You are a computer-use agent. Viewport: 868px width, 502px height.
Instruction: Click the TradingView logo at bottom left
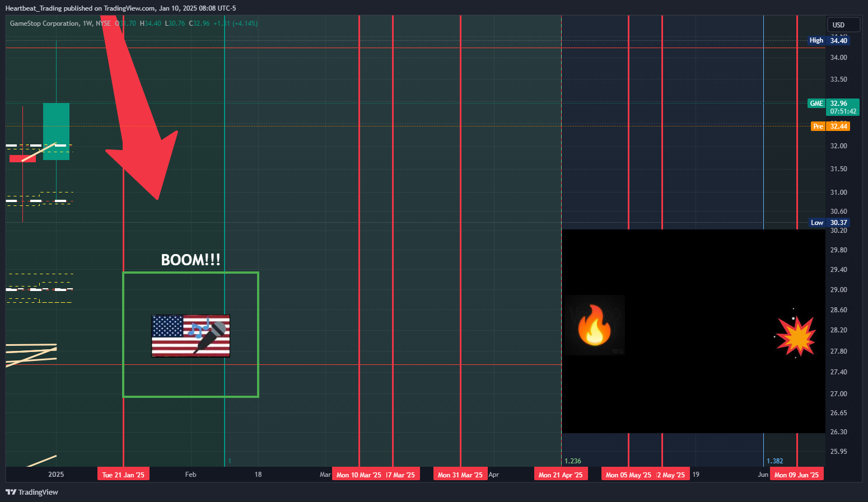point(32,492)
